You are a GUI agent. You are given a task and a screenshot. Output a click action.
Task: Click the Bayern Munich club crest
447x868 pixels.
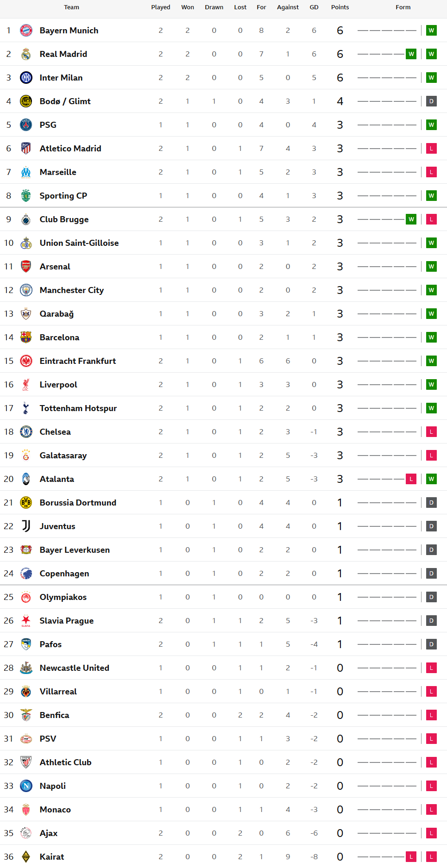(26, 31)
